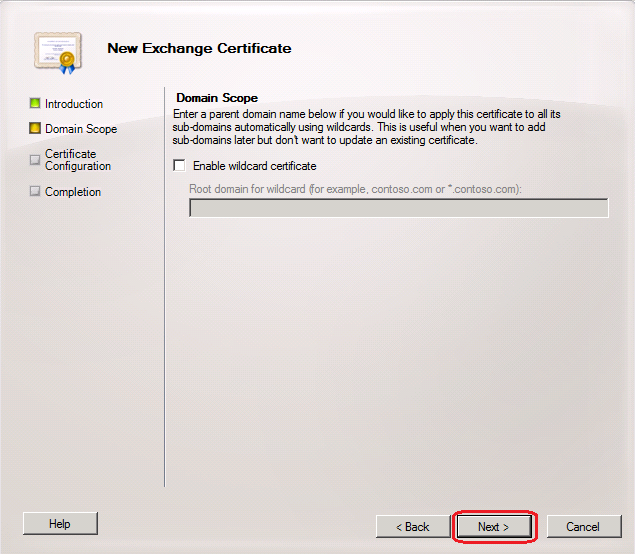Select the Domain Scope step label in the sidebar
The image size is (635, 554).
click(x=81, y=129)
